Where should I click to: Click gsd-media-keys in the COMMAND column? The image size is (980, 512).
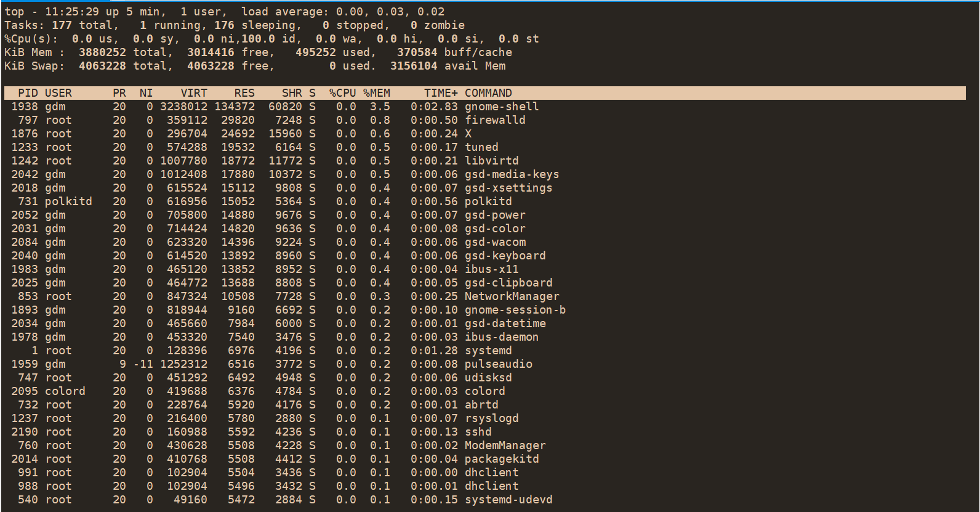512,174
